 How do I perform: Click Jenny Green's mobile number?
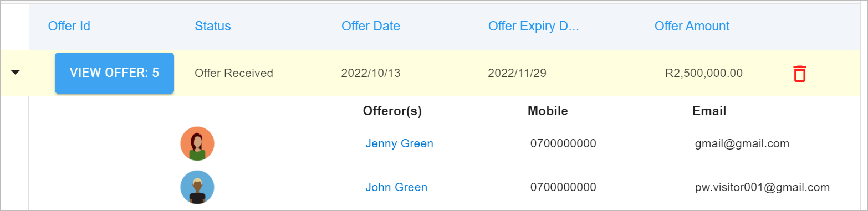563,143
